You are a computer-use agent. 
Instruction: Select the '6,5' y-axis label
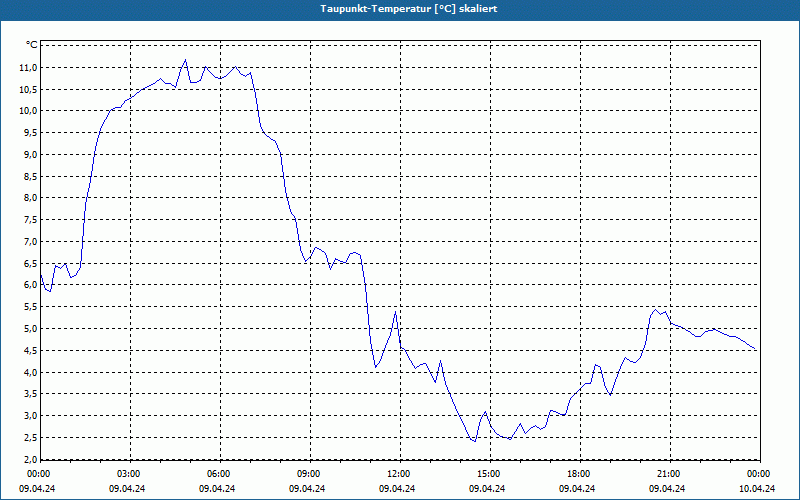pyautogui.click(x=31, y=263)
